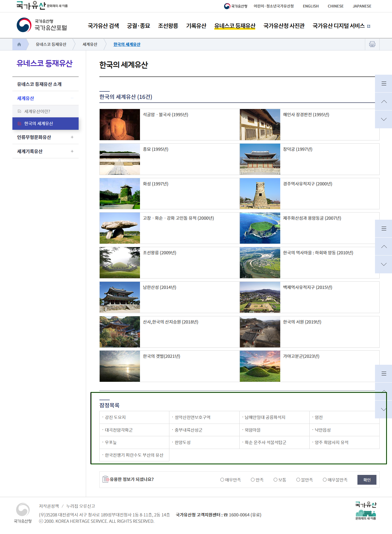
Task: Click the home icon in the breadcrumb
Action: [x=19, y=44]
